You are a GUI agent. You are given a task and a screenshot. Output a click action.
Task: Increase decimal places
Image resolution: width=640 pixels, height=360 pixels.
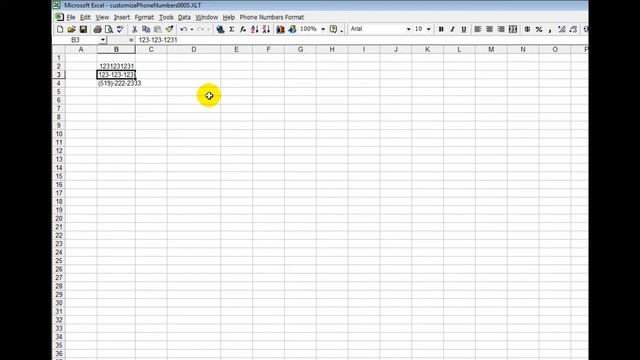pos(562,29)
